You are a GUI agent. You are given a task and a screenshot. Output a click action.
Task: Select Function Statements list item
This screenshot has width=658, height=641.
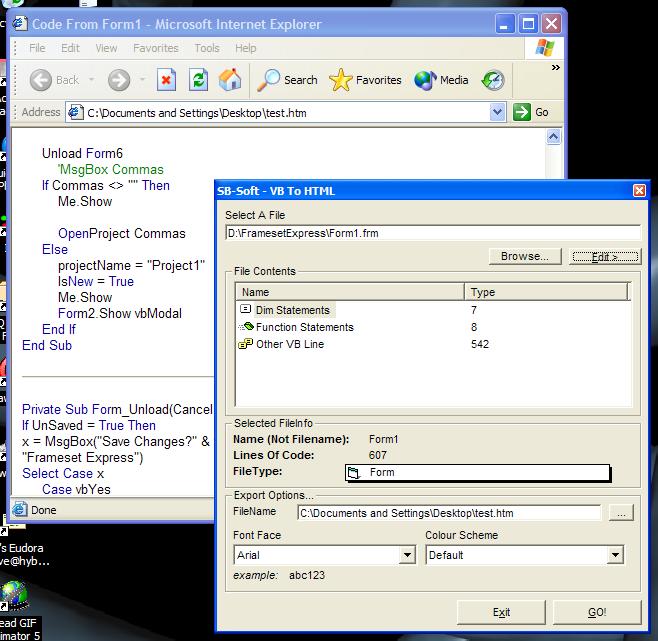[304, 327]
